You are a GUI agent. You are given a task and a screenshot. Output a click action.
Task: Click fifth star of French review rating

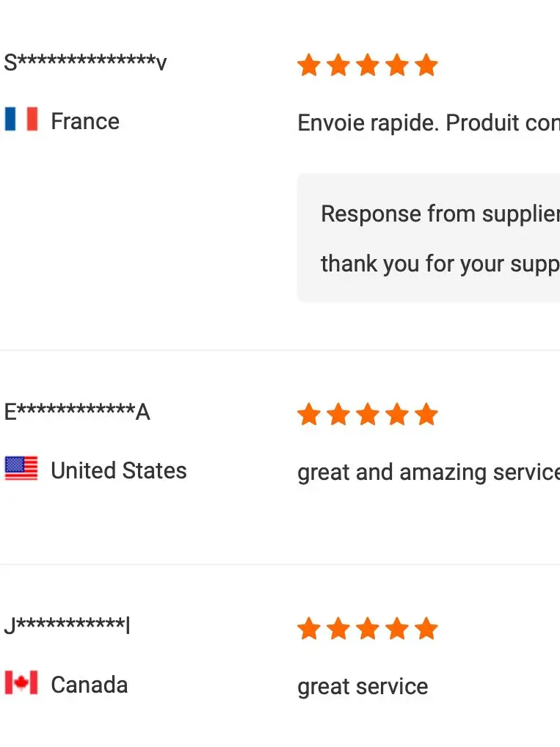tap(426, 65)
